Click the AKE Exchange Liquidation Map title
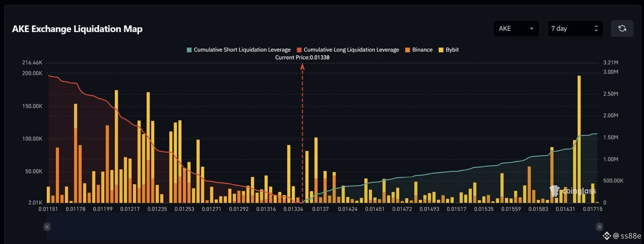 coord(77,29)
